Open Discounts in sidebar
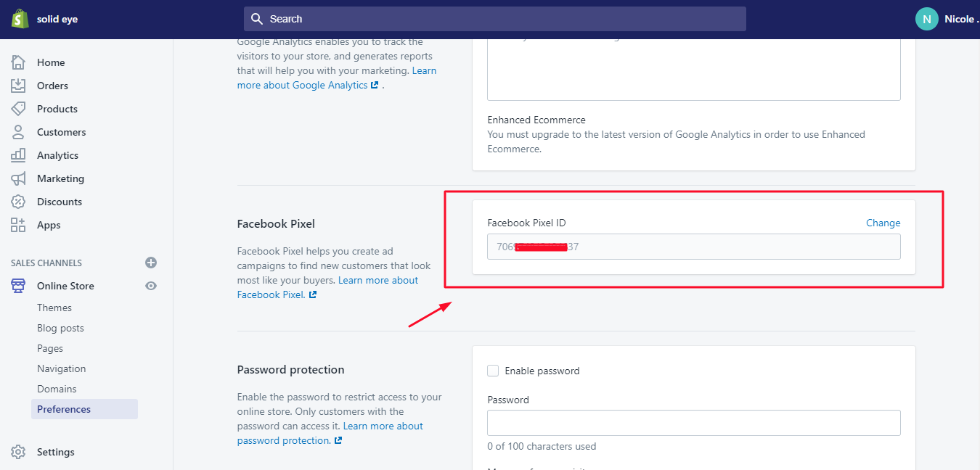The image size is (980, 470). (60, 202)
